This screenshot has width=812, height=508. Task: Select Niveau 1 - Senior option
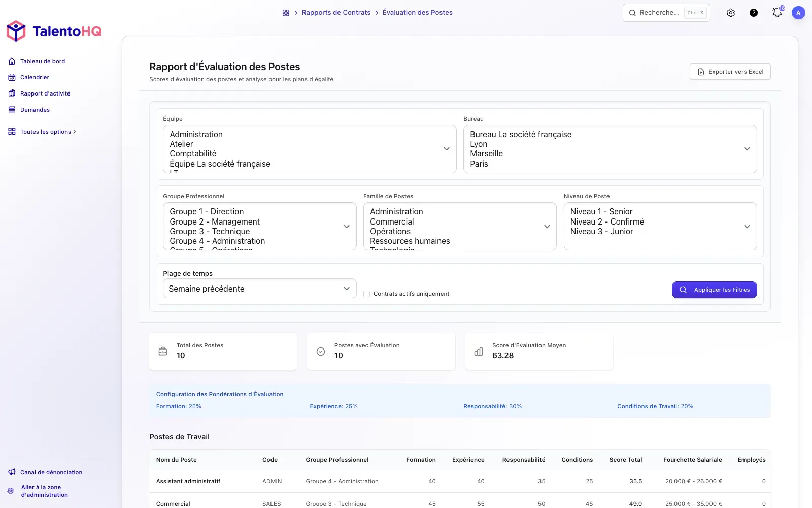(601, 212)
